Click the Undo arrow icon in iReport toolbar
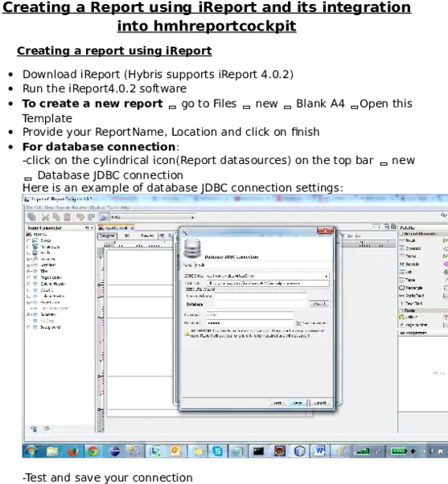This screenshot has height=484, width=448. pos(80,217)
